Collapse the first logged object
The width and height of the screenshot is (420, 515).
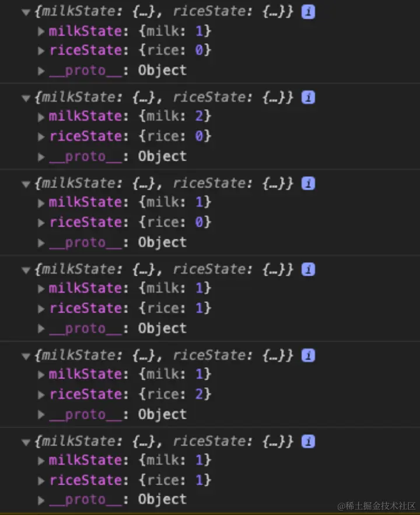click(x=26, y=12)
